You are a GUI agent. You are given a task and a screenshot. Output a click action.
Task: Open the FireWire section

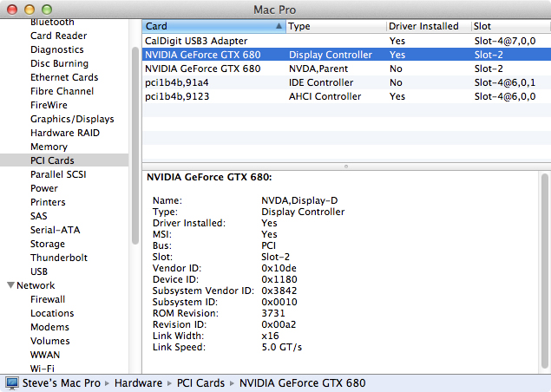click(49, 105)
